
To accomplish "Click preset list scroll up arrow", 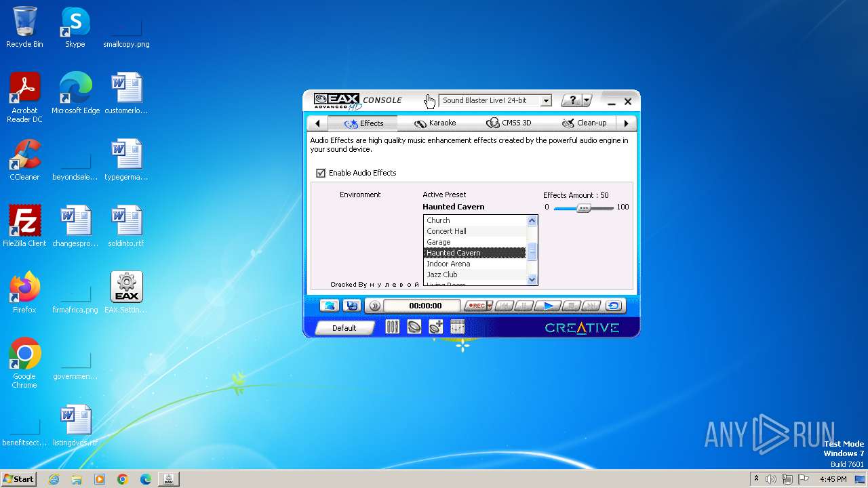I will pos(532,220).
